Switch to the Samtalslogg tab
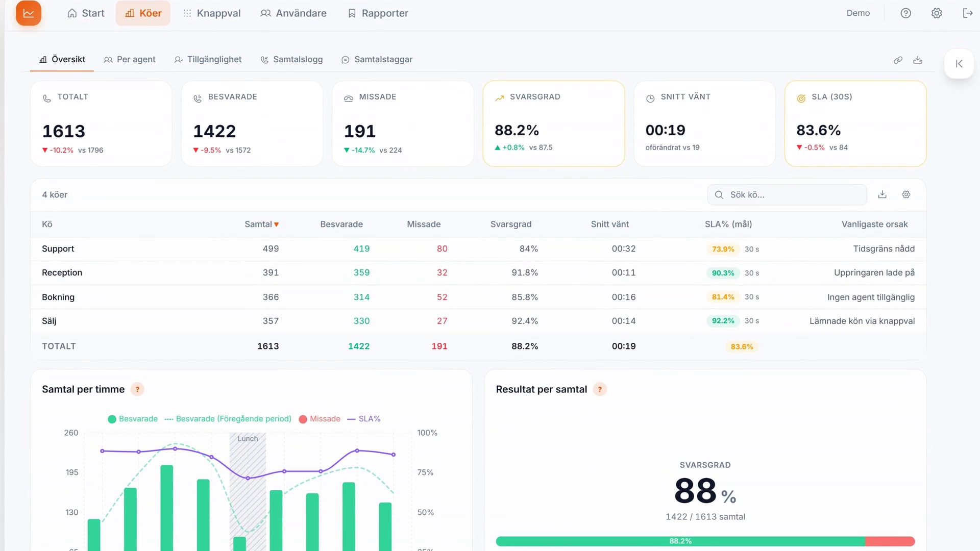 click(x=291, y=60)
